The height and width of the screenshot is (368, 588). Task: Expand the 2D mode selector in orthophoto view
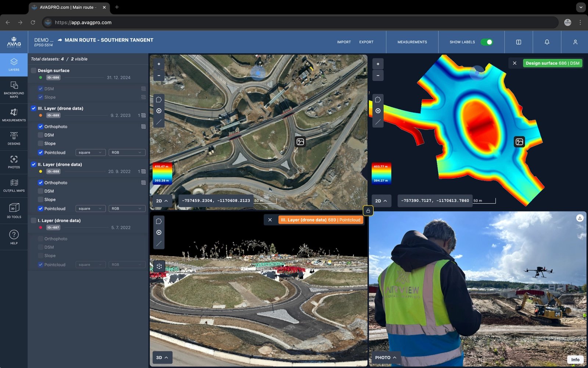[162, 201]
